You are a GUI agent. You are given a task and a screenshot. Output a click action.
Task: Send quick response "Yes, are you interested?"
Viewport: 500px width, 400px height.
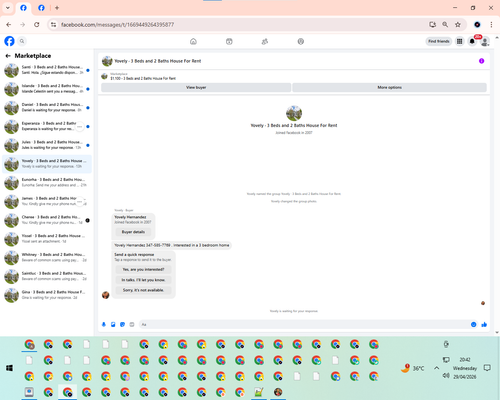point(143,269)
